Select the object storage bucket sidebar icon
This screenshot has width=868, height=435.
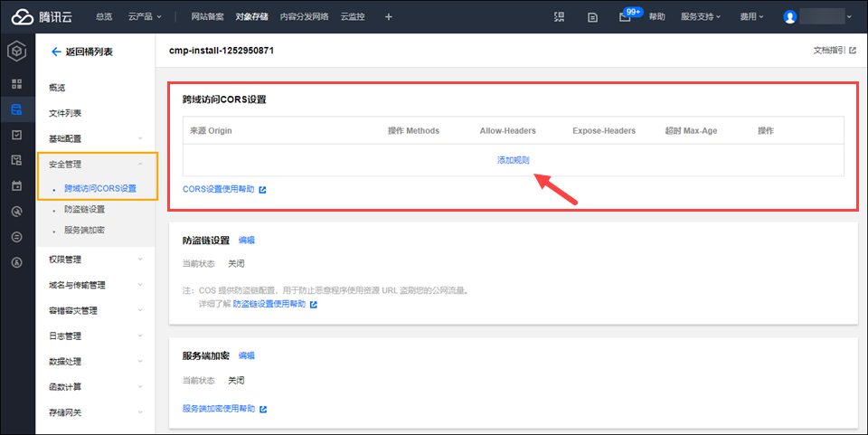(17, 109)
